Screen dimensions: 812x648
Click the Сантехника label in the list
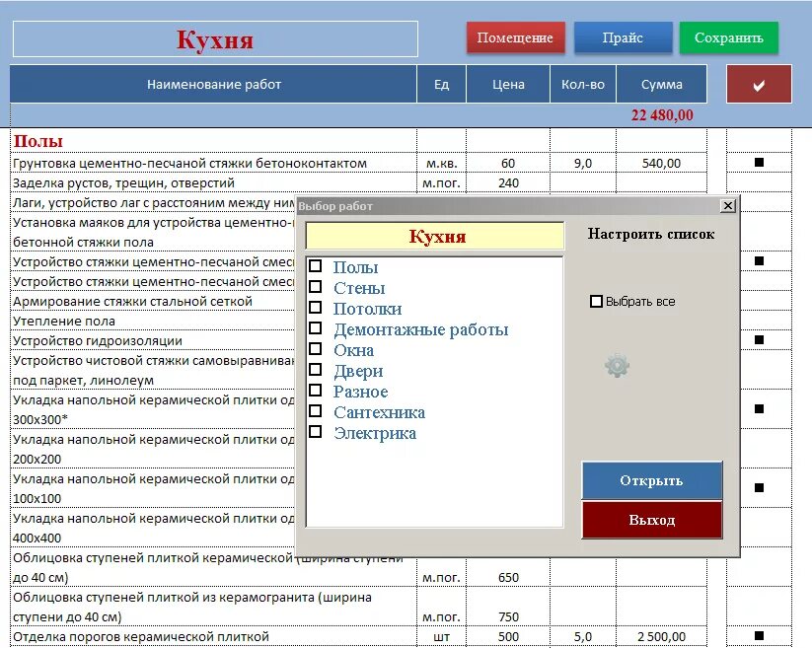click(x=379, y=412)
